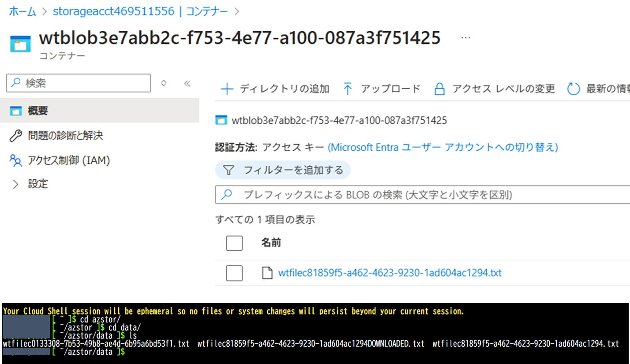Toggle the select-all checkbox in the 名前 header
The image size is (630, 364).
pos(234,243)
